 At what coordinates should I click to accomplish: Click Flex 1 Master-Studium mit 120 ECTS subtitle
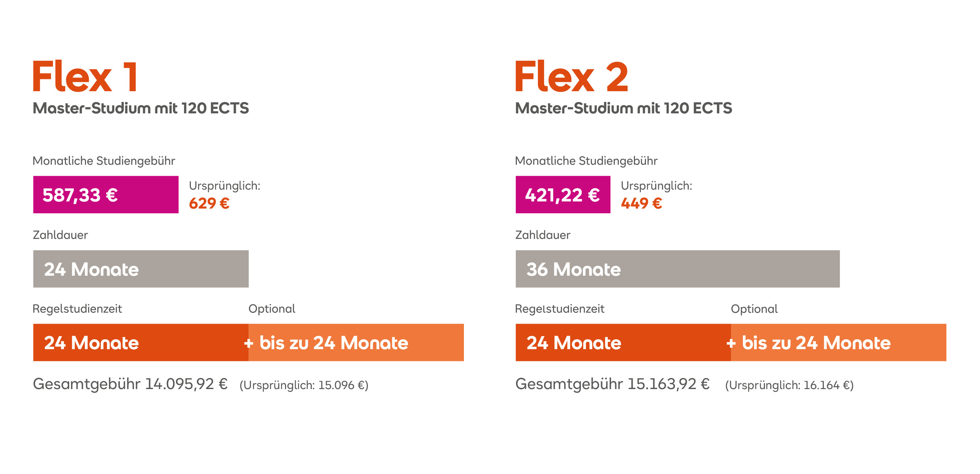pyautogui.click(x=141, y=108)
